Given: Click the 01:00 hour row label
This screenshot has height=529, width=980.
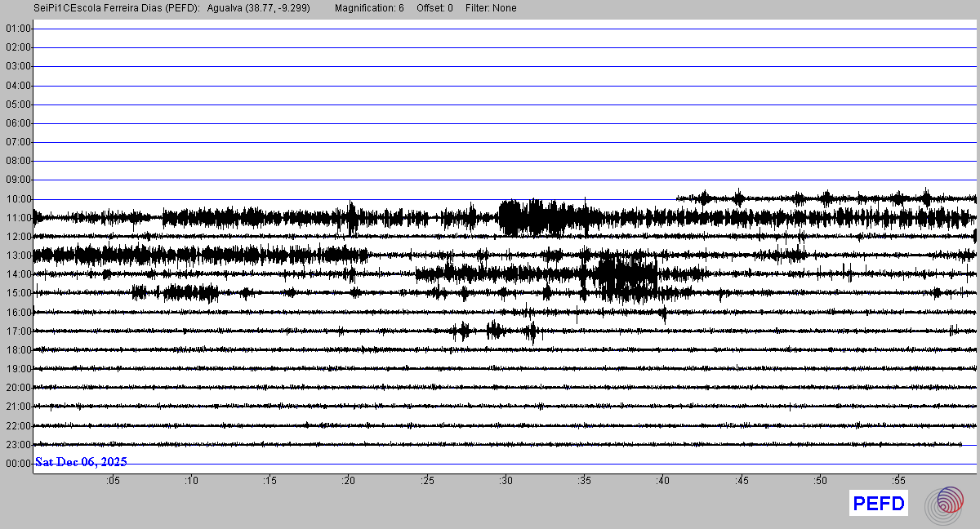Looking at the screenshot, I should 18,29.
